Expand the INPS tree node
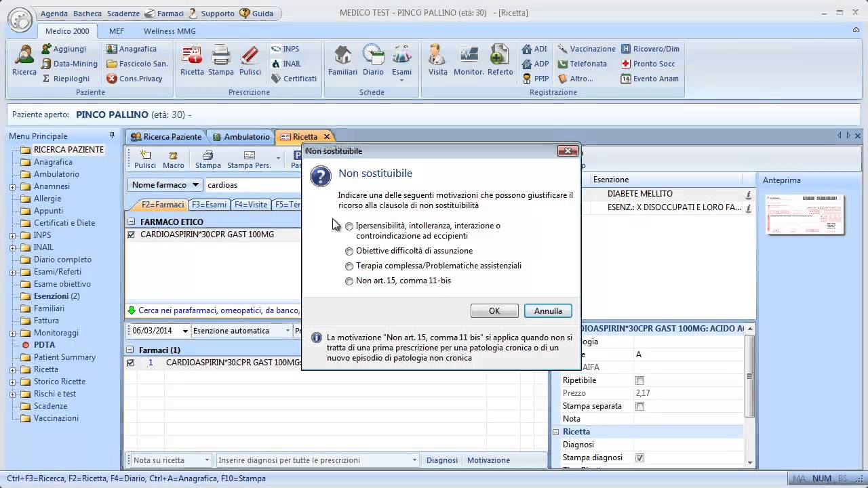This screenshot has width=868, height=488. (12, 235)
